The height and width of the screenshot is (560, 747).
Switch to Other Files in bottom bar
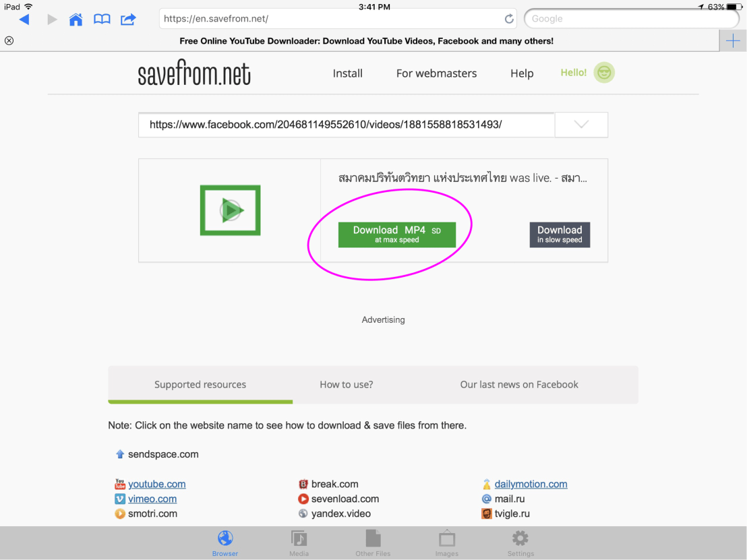click(x=373, y=543)
